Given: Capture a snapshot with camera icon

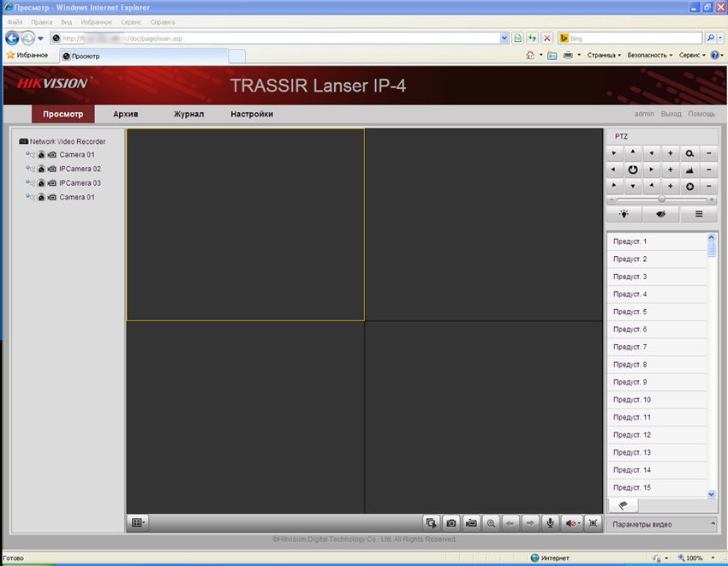Looking at the screenshot, I should 451,523.
